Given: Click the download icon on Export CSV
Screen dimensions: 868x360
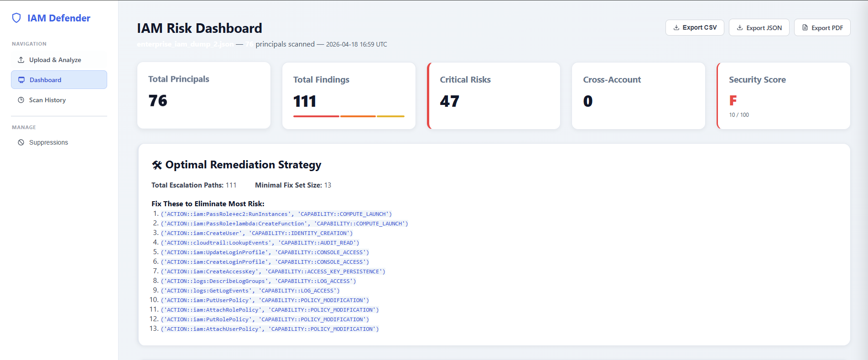Looking at the screenshot, I should point(676,27).
